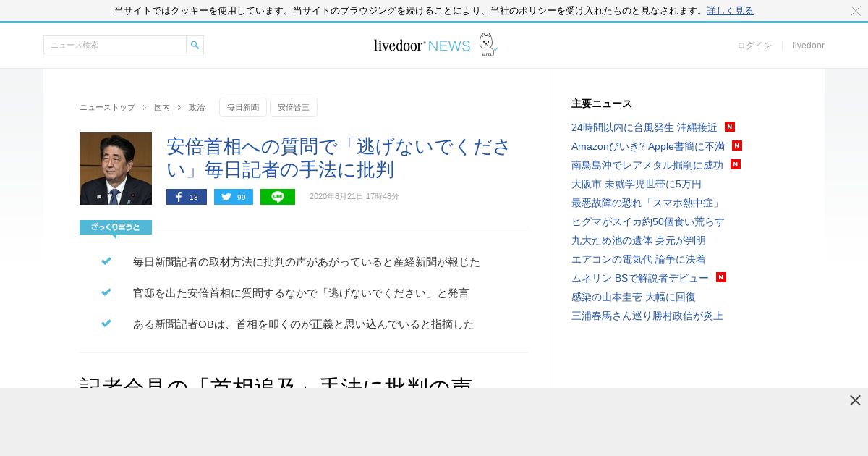Click the checkmark next to 毎日新聞記者の取材方法
868x456 pixels.
(x=106, y=261)
